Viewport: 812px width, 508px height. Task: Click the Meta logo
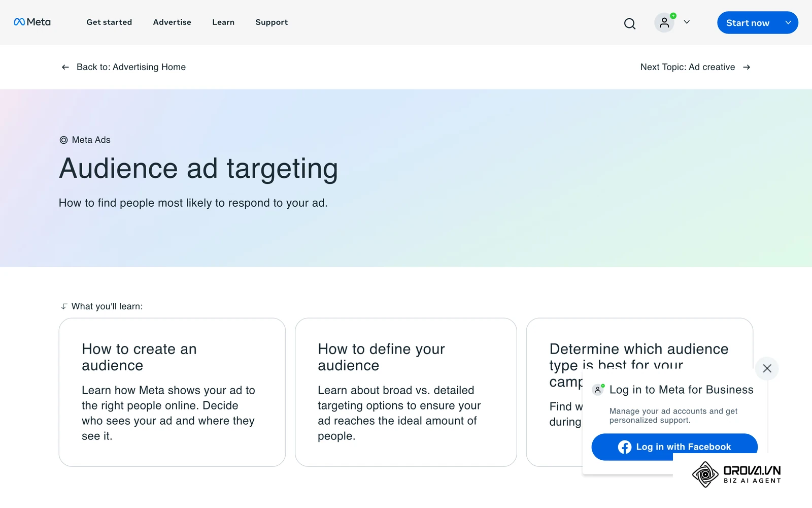pyautogui.click(x=32, y=22)
